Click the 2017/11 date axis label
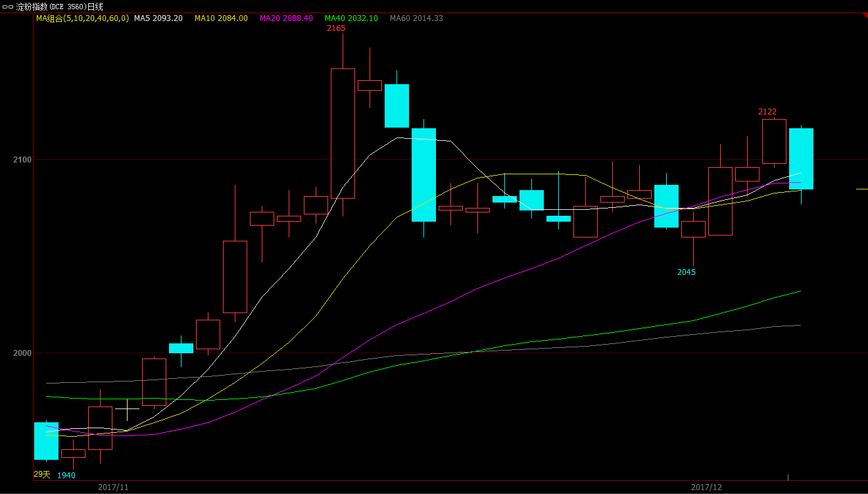 pyautogui.click(x=113, y=487)
